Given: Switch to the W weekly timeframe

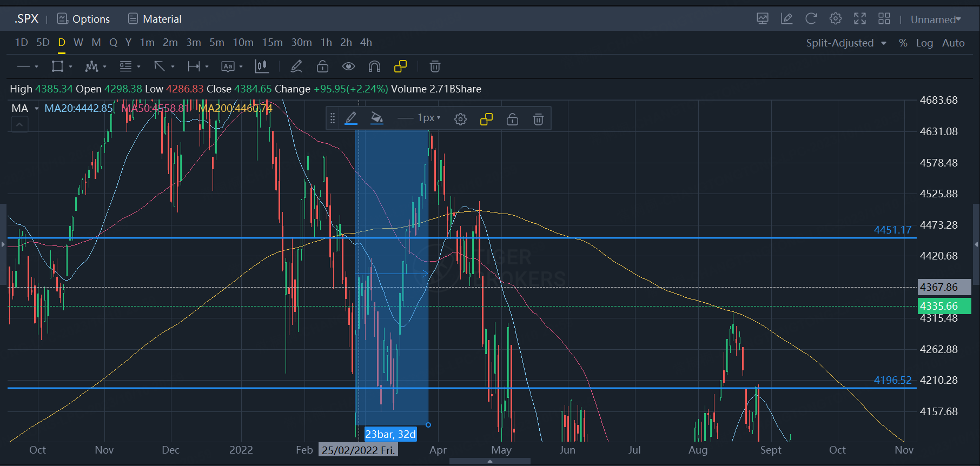Looking at the screenshot, I should click(x=78, y=43).
